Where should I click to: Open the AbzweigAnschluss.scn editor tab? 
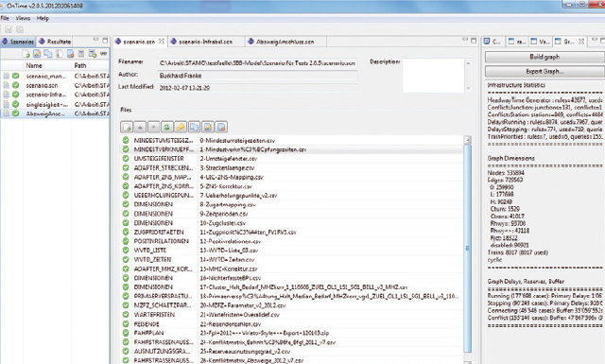[285, 42]
